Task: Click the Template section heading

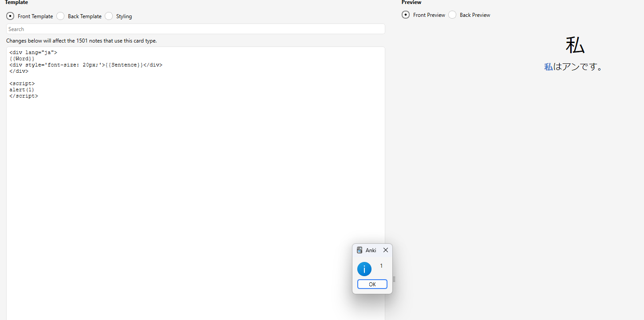Action: pyautogui.click(x=16, y=3)
